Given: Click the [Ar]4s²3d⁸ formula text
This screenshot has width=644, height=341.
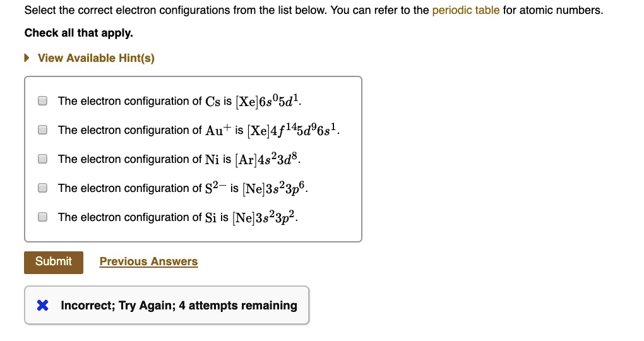Looking at the screenshot, I should [266, 159].
